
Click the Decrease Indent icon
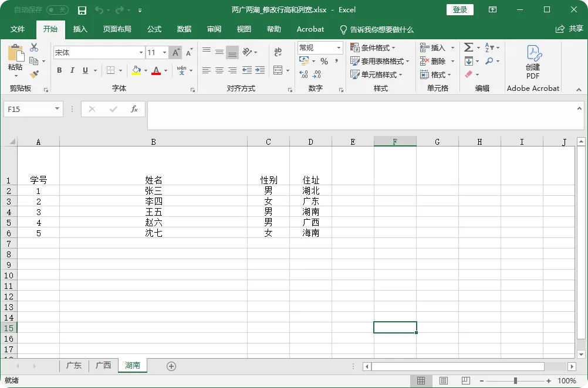(246, 70)
